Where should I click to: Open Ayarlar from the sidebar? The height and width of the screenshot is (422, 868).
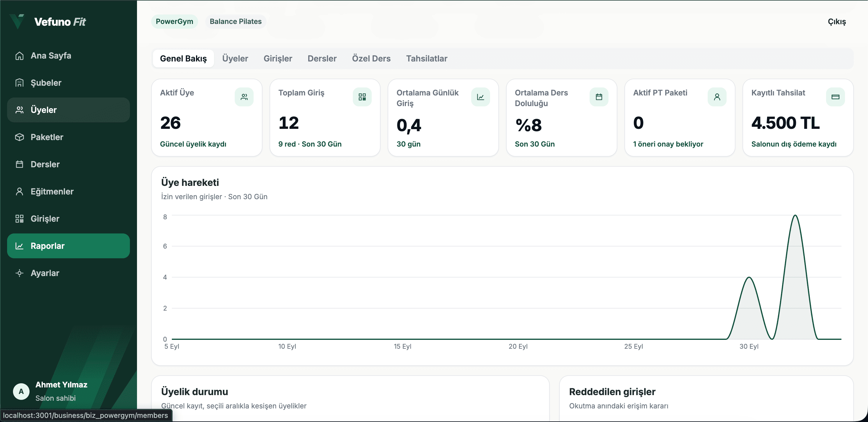coord(68,273)
